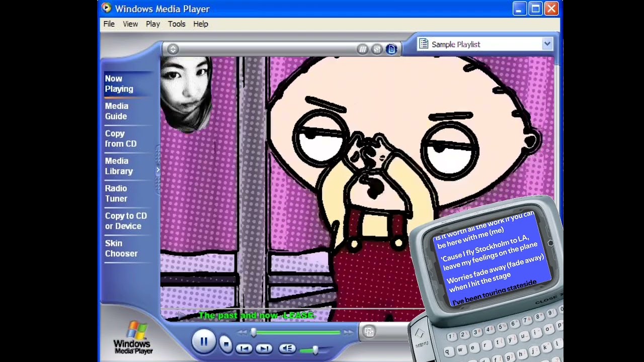
Task: Minimize the Windows Media Player window
Action: tap(520, 9)
